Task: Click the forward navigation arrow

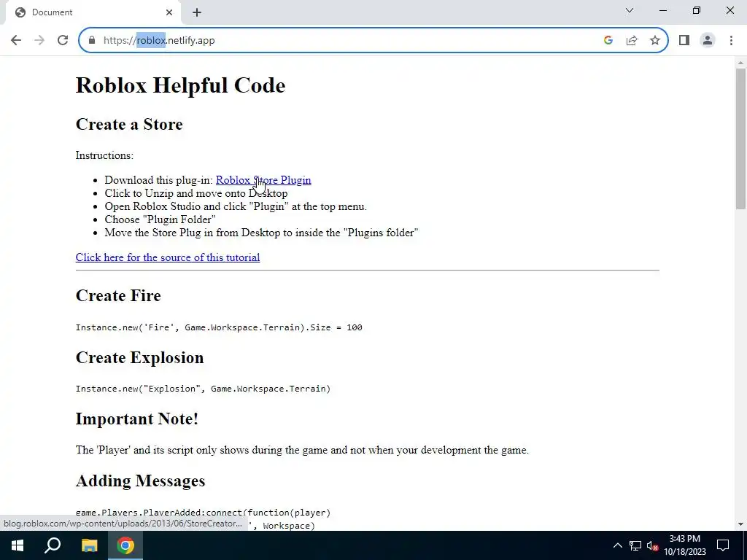Action: [39, 41]
